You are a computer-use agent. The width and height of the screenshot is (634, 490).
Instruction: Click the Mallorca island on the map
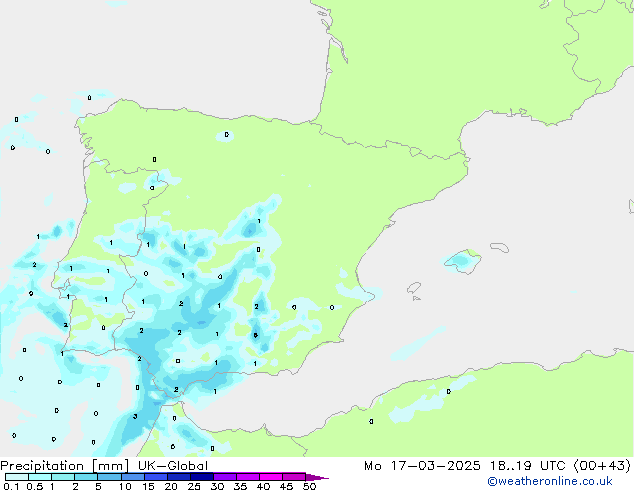(x=463, y=261)
